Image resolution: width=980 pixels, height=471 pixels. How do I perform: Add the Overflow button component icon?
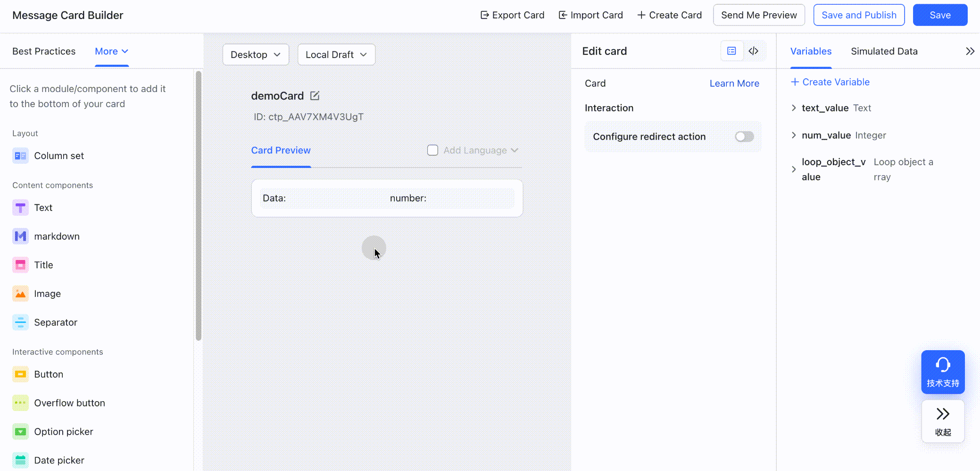(20, 403)
